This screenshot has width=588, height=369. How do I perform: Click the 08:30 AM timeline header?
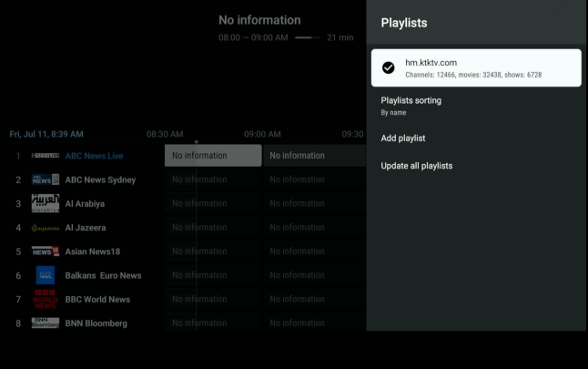[165, 135]
